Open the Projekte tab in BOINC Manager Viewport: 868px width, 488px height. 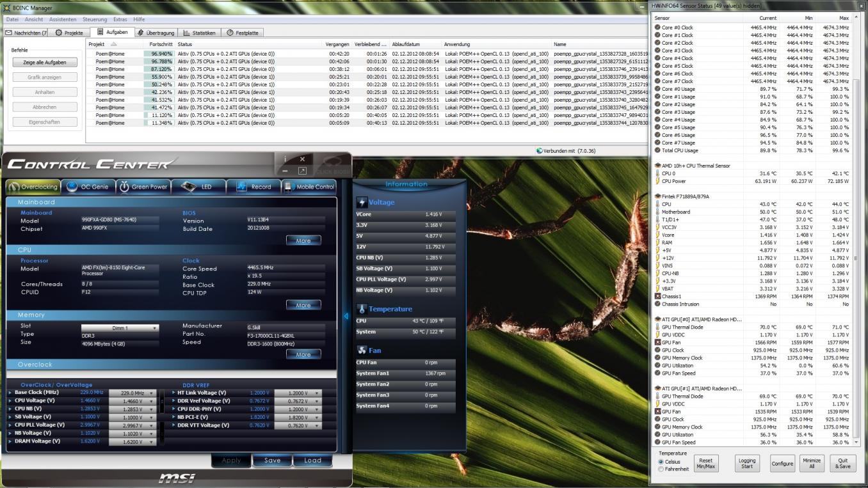pyautogui.click(x=69, y=33)
